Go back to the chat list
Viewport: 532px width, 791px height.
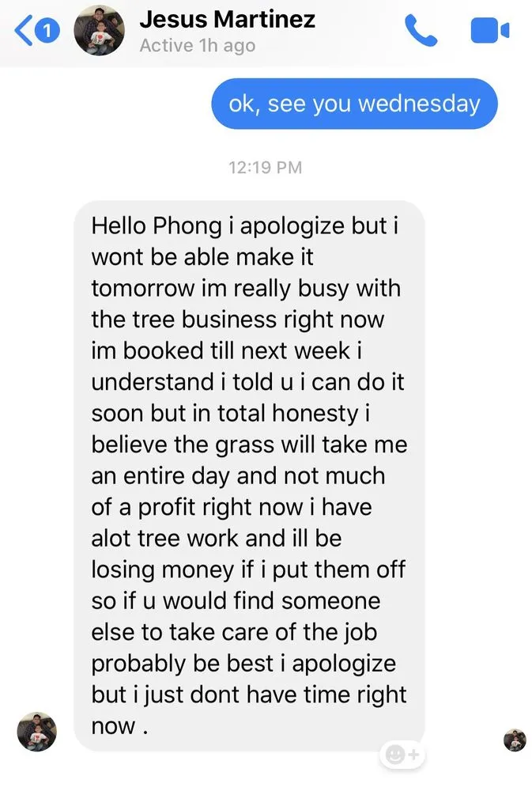pyautogui.click(x=24, y=32)
